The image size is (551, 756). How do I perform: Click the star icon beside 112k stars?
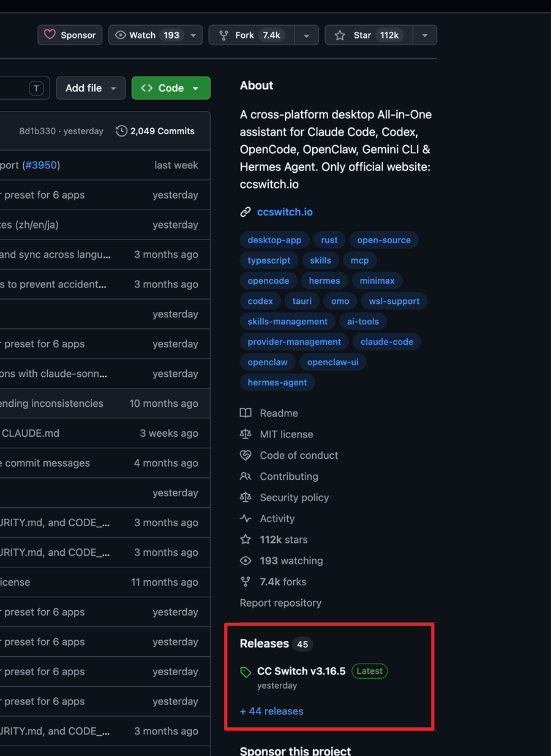pos(246,539)
